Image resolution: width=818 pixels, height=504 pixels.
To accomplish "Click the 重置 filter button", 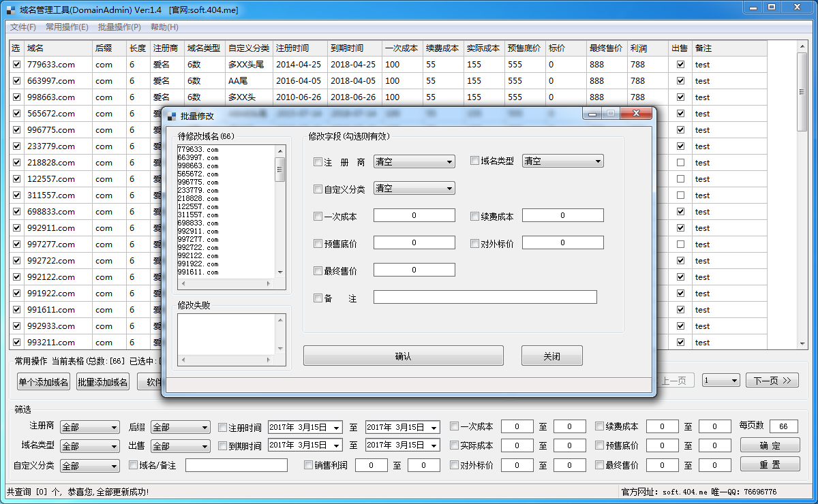I will point(770,464).
